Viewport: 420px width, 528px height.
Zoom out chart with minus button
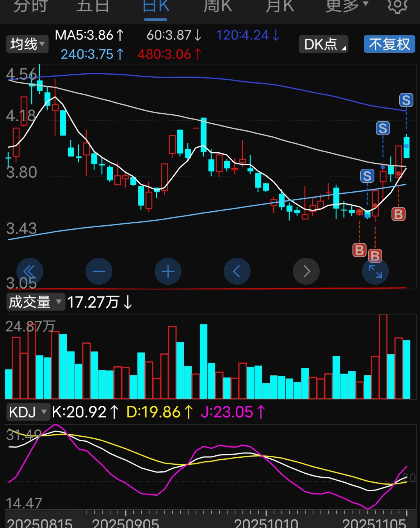click(99, 271)
